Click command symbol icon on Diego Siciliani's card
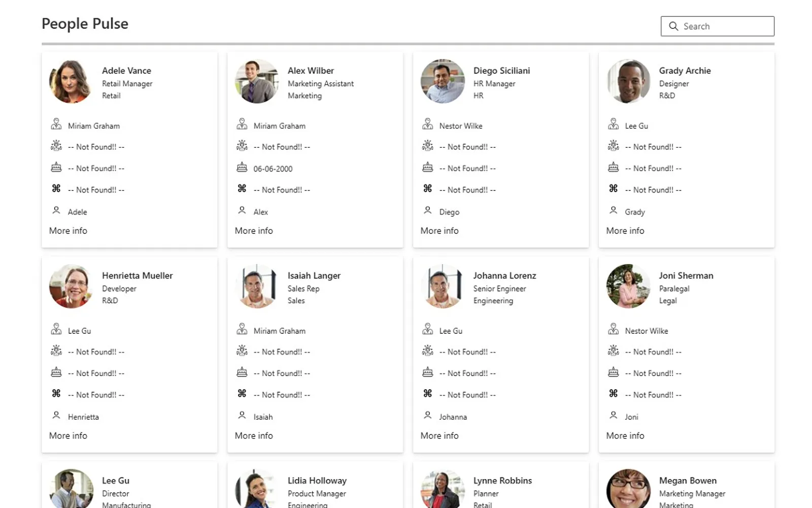812x508 pixels. (x=428, y=188)
